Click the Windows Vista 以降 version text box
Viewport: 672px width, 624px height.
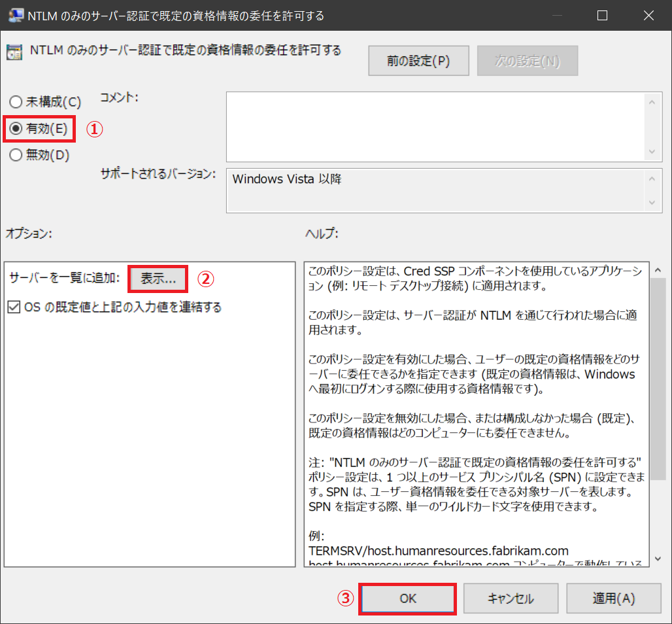(x=431, y=190)
